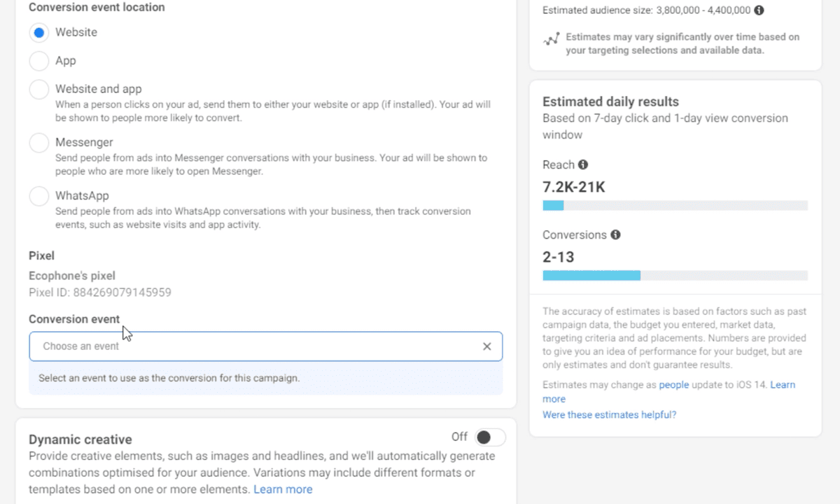The width and height of the screenshot is (840, 504).
Task: Pick the Website and app option
Action: [38, 89]
